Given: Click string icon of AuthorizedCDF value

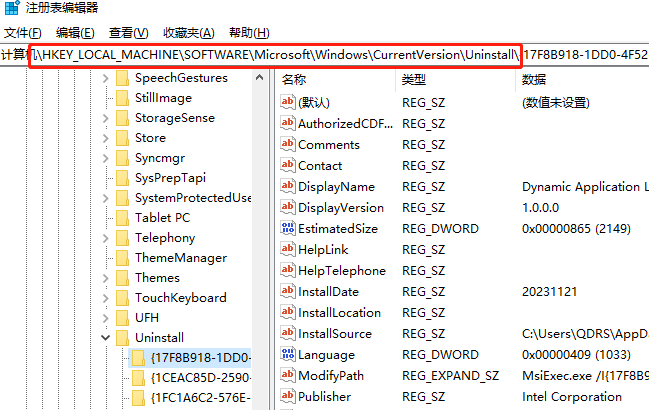Looking at the screenshot, I should [x=288, y=123].
